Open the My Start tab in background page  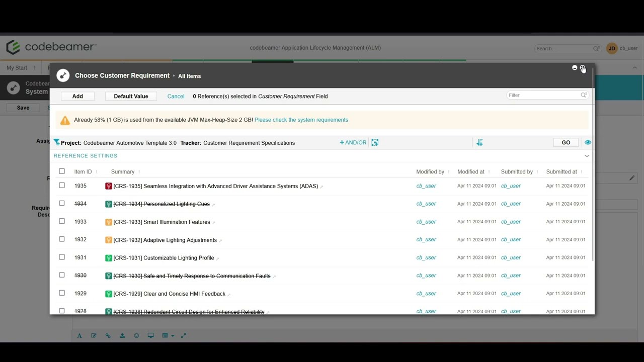point(17,68)
